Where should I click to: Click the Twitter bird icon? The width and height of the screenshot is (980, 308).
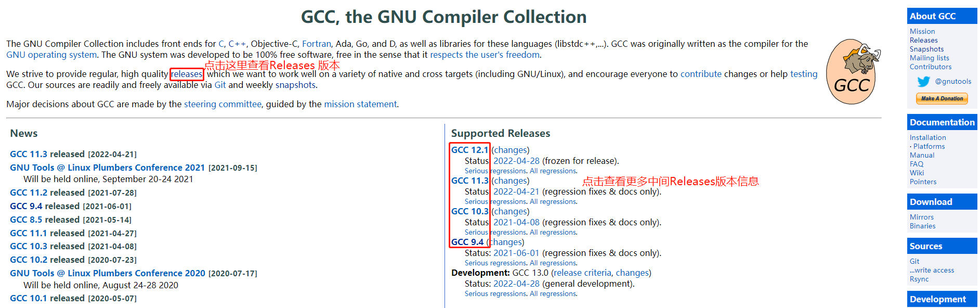coord(923,81)
